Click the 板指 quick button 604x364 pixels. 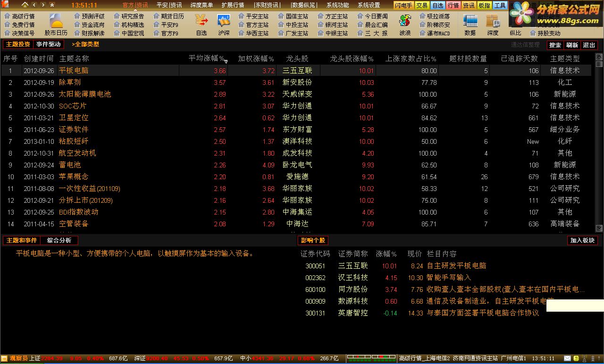pyautogui.click(x=484, y=5)
